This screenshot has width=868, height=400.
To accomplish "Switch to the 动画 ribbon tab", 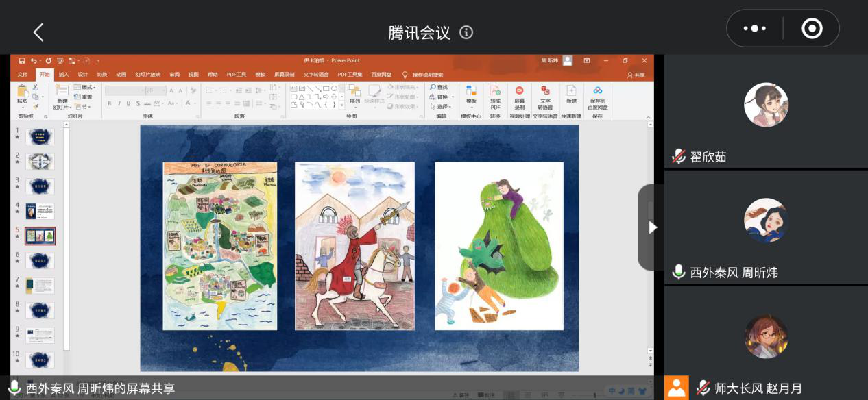I will tap(121, 75).
